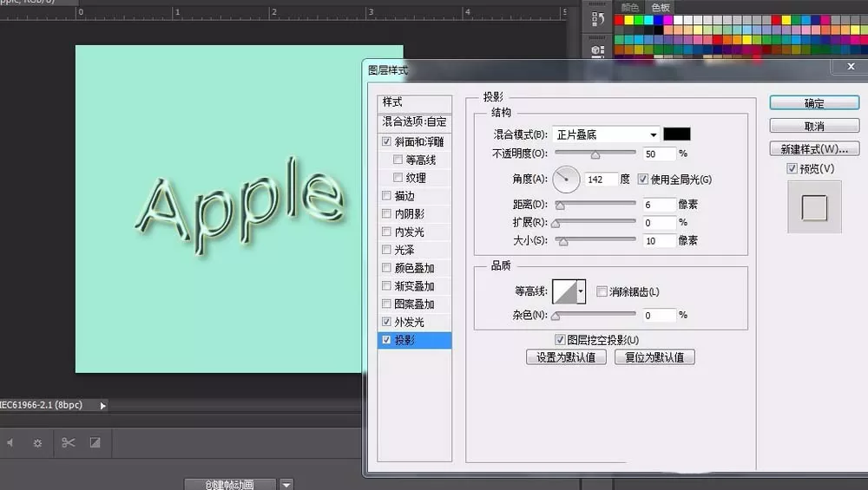Uncheck 使用全局光 global light option
Image resolution: width=868 pixels, height=490 pixels.
click(x=642, y=180)
